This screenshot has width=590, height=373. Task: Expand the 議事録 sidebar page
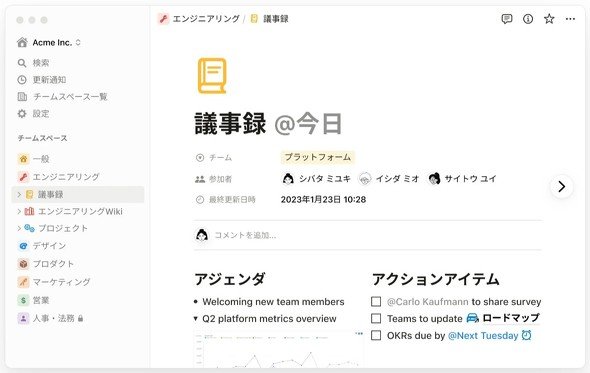point(19,194)
